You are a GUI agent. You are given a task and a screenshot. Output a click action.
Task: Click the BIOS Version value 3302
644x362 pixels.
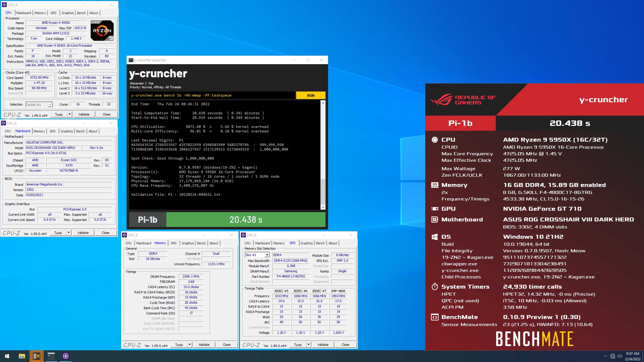click(x=69, y=190)
